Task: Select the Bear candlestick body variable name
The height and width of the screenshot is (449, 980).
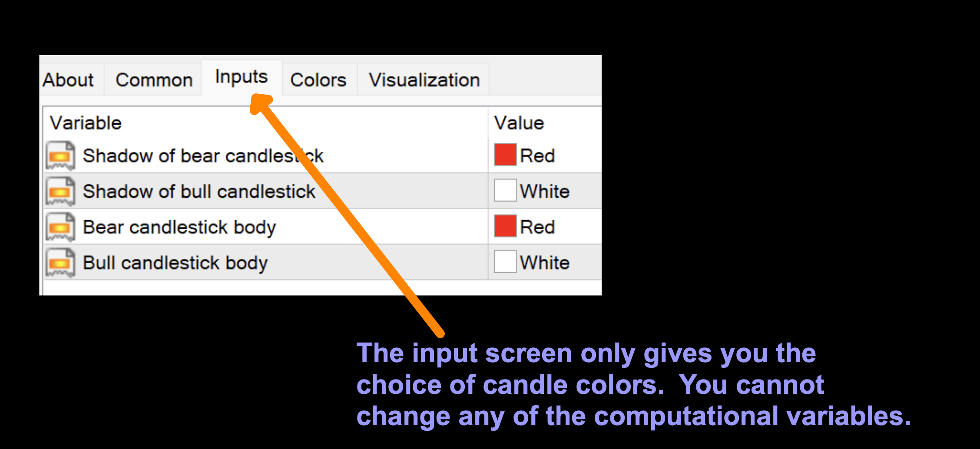Action: [179, 227]
